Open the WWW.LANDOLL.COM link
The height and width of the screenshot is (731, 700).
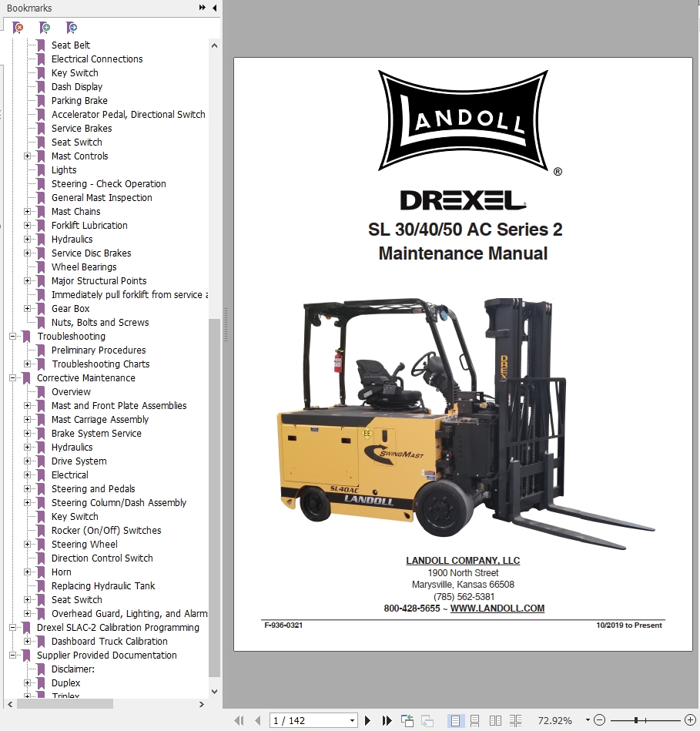(x=497, y=609)
